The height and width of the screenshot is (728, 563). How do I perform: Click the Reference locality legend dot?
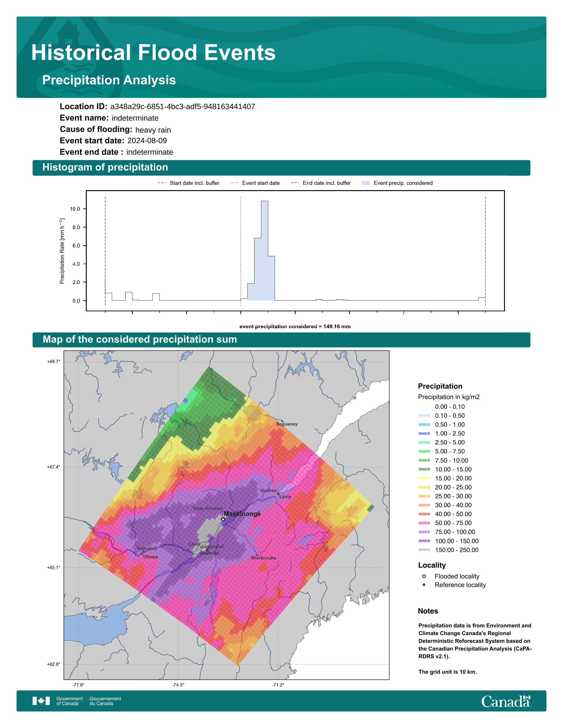424,585
